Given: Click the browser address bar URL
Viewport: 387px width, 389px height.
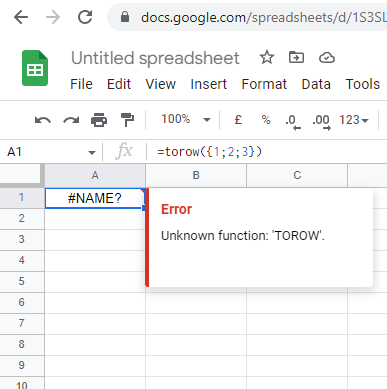Looking at the screenshot, I should 263,17.
